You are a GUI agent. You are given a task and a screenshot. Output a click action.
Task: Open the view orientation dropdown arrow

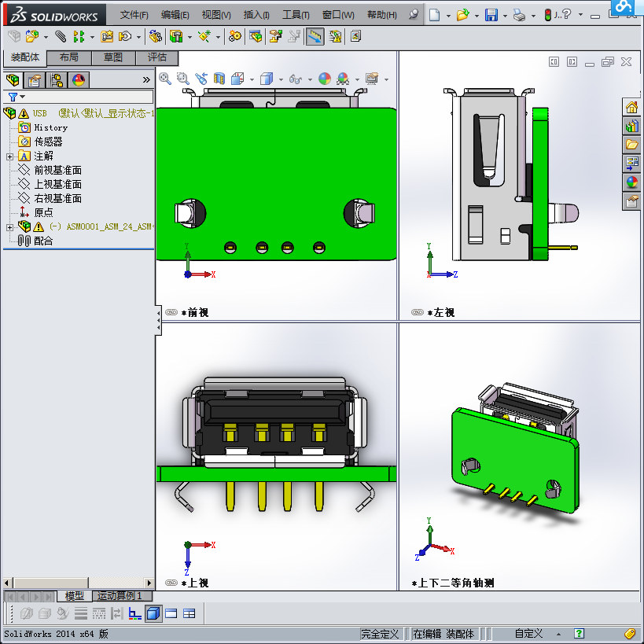click(252, 79)
